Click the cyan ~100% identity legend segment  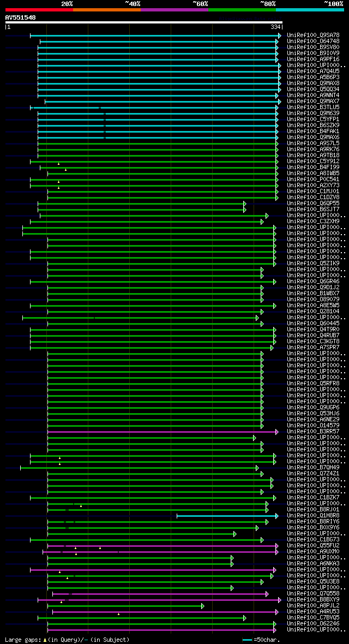310,9
